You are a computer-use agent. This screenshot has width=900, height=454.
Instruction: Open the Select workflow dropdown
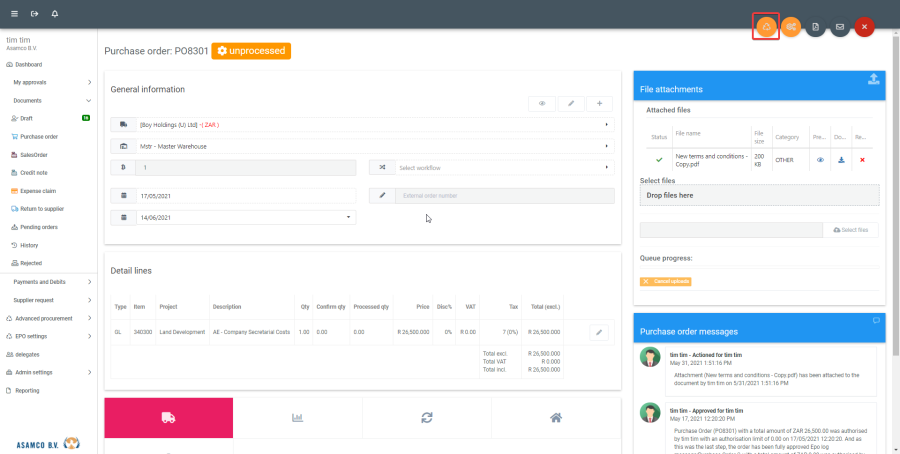coord(491,168)
